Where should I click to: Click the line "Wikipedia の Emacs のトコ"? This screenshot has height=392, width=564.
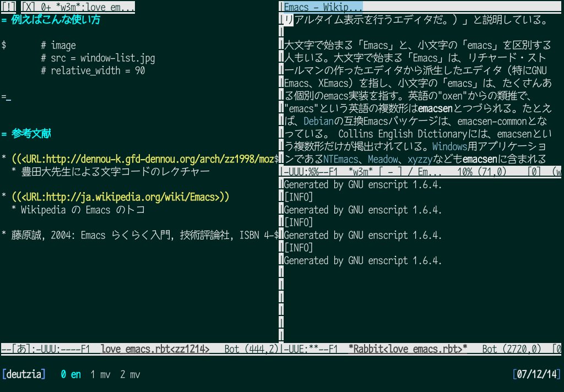point(83,210)
